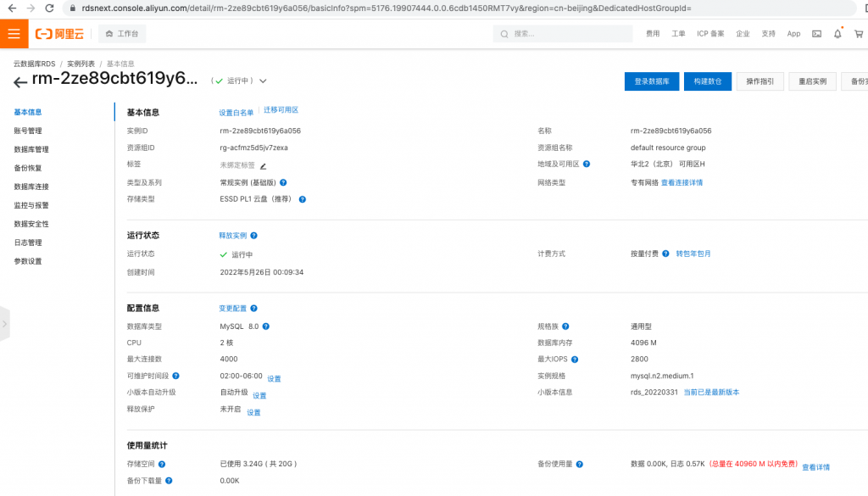Show help next to 释放实例
Screen dimensions: 868x496
click(x=253, y=235)
